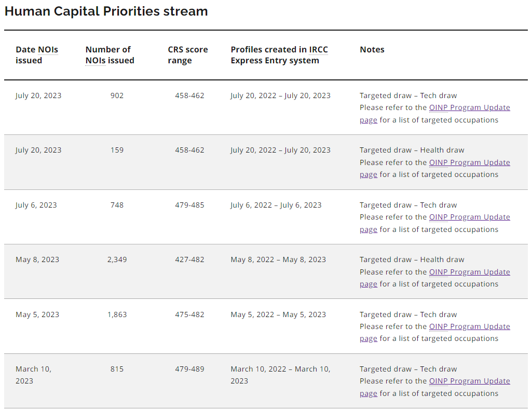Visit OINP Program Update link for May 5, 2023 draw

tap(469, 326)
